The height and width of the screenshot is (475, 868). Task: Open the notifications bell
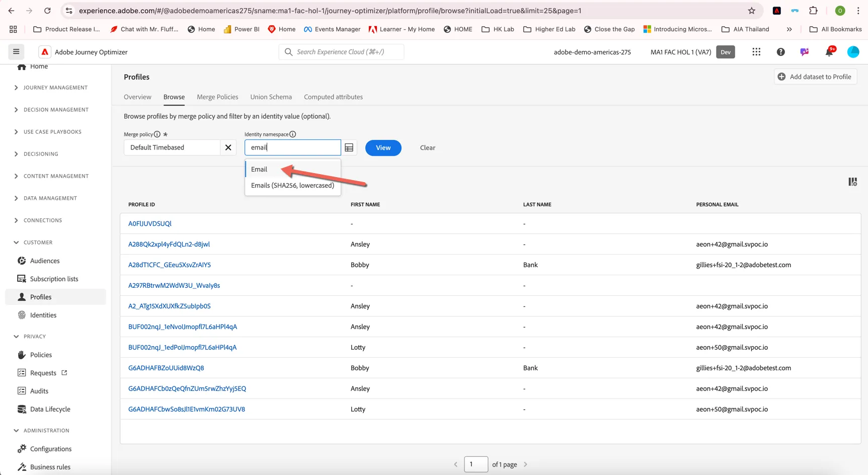point(829,52)
